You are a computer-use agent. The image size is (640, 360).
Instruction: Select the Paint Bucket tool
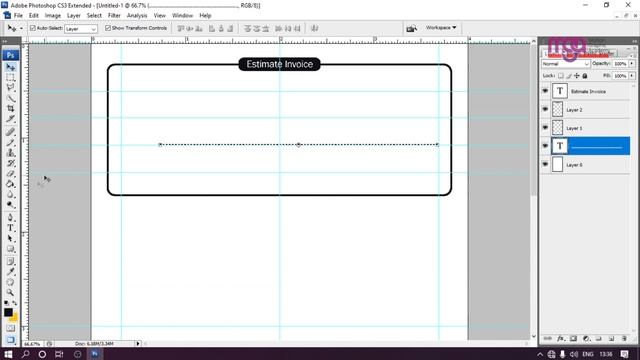pos(11,184)
